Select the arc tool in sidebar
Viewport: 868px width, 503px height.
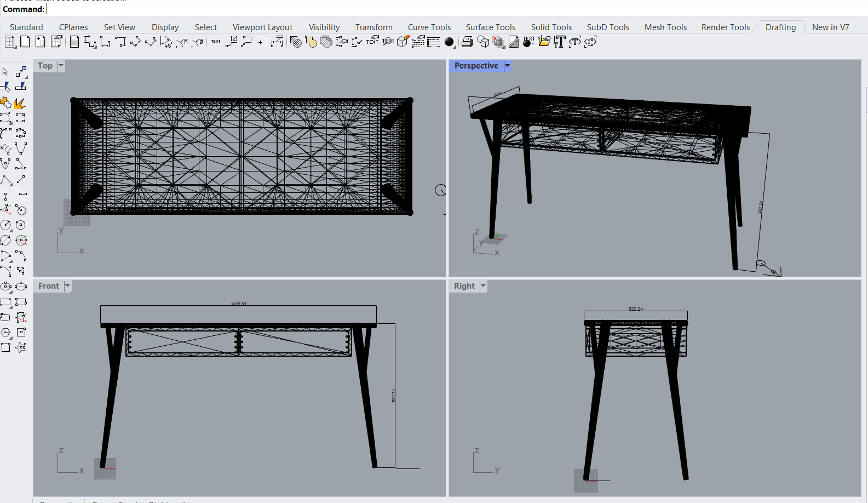click(x=5, y=256)
